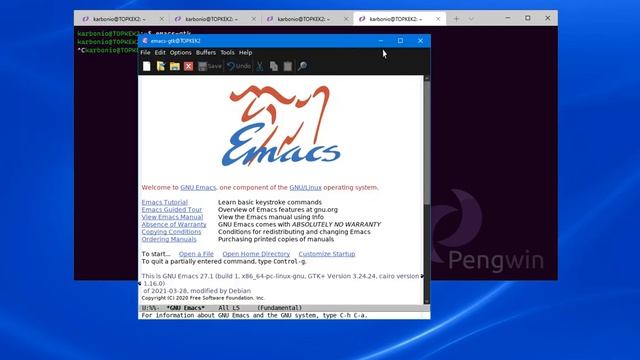Open the Copying Conditions link
This screenshot has height=360, width=640.
(x=171, y=231)
